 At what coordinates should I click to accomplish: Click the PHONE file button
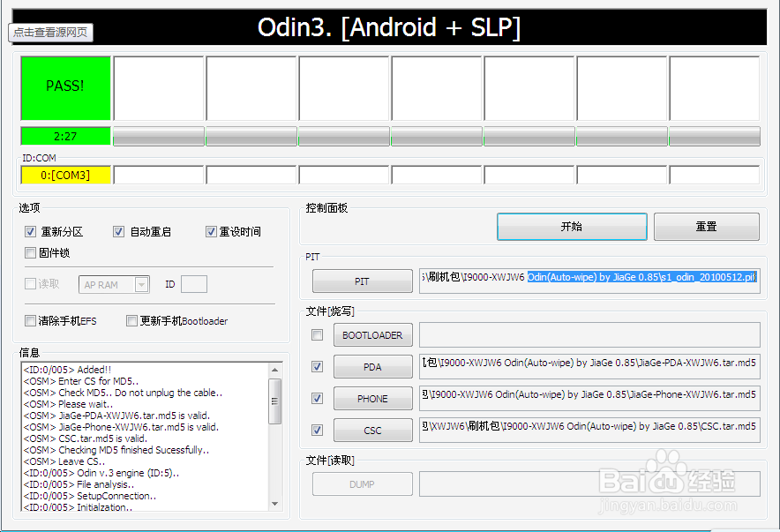pos(372,399)
